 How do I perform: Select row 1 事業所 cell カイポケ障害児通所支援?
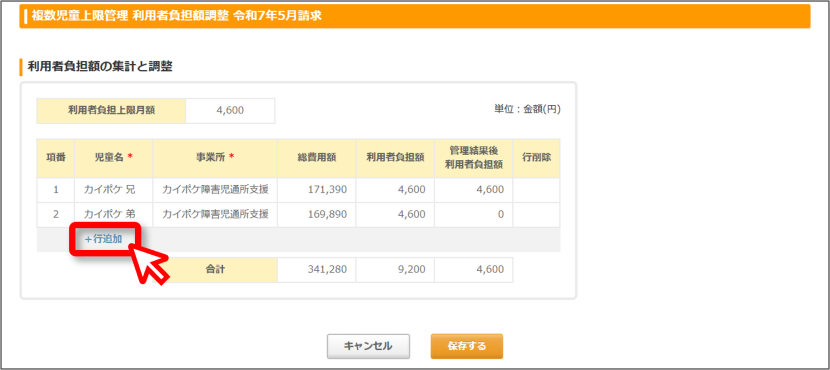(215, 190)
